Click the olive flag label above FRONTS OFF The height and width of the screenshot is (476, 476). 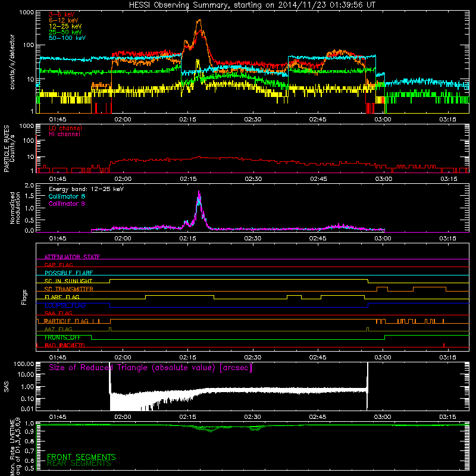58,330
